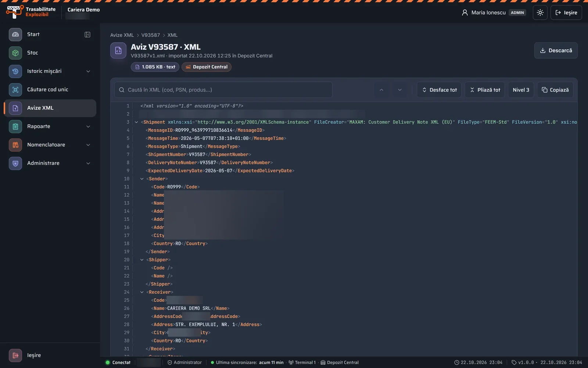Click Pliază tot button

485,90
